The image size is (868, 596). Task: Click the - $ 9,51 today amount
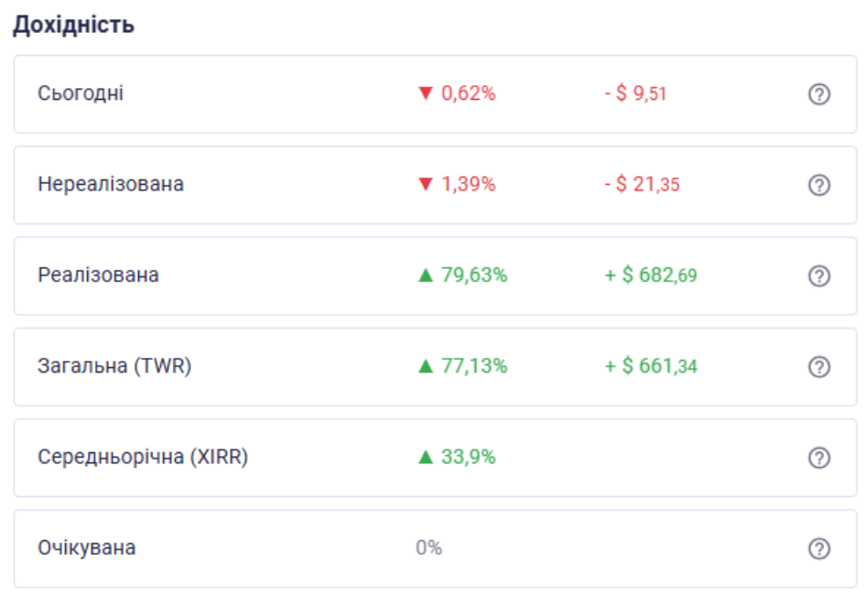click(635, 93)
